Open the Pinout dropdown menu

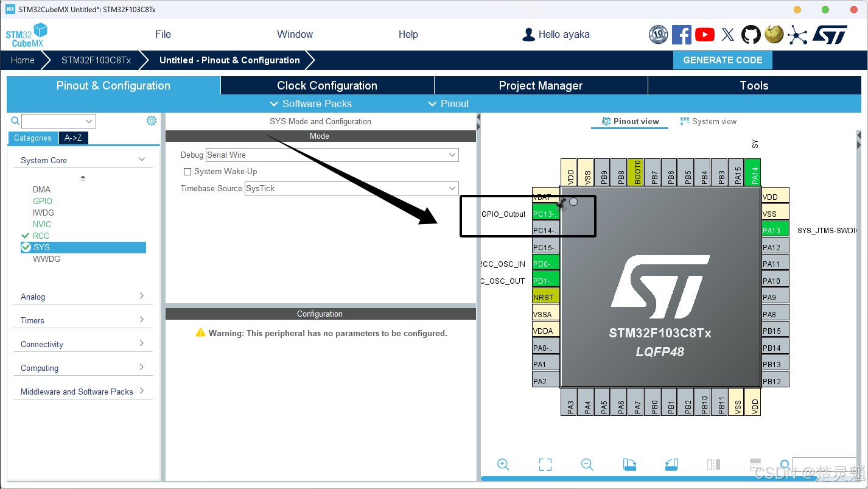point(449,104)
